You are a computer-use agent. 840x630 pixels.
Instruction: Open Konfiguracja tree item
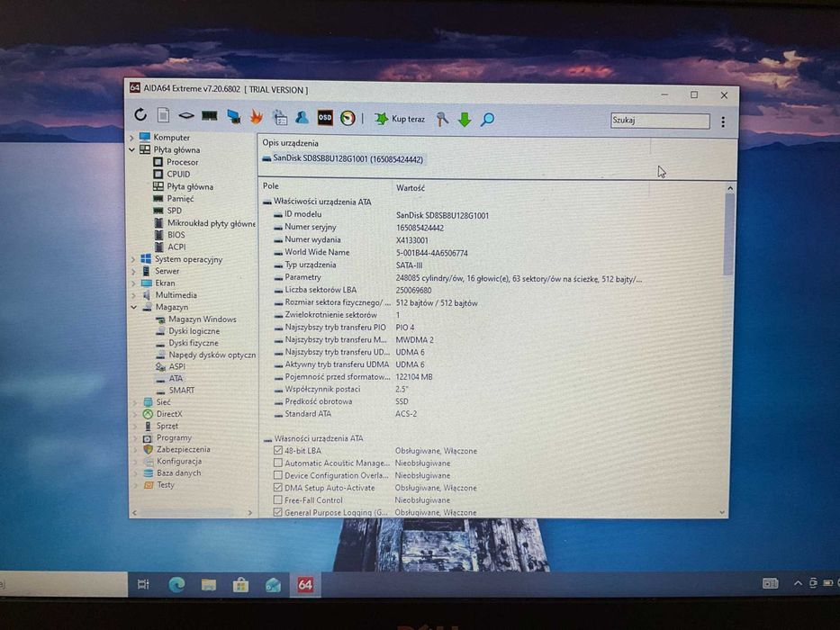coord(178,461)
